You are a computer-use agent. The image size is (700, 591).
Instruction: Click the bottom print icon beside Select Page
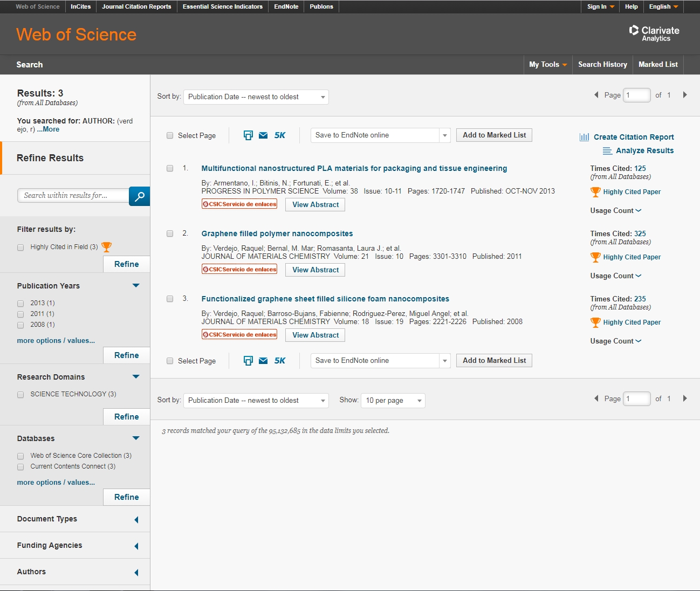click(248, 361)
